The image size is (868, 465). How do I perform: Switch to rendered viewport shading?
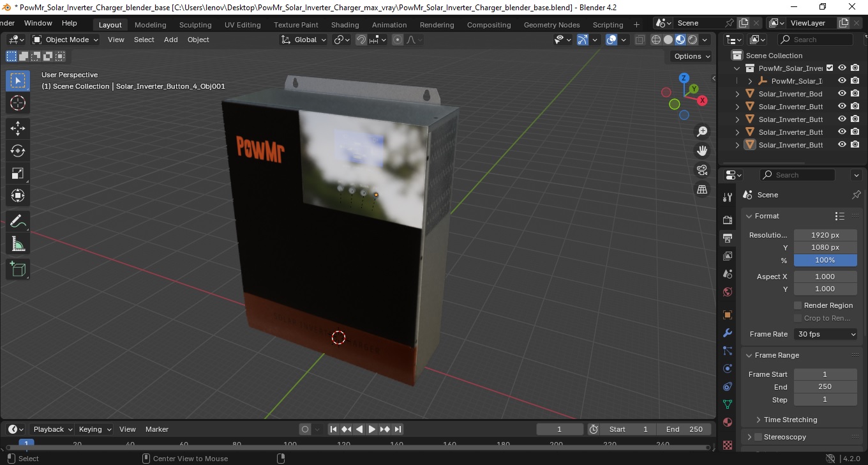[x=692, y=40]
